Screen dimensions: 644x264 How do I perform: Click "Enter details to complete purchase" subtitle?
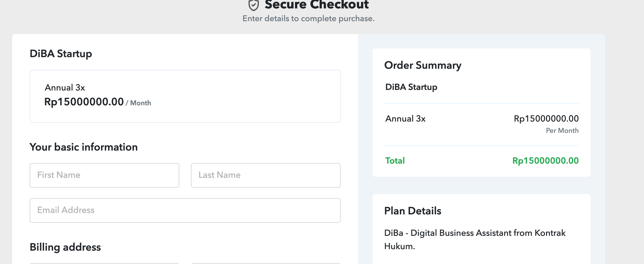pyautogui.click(x=309, y=19)
